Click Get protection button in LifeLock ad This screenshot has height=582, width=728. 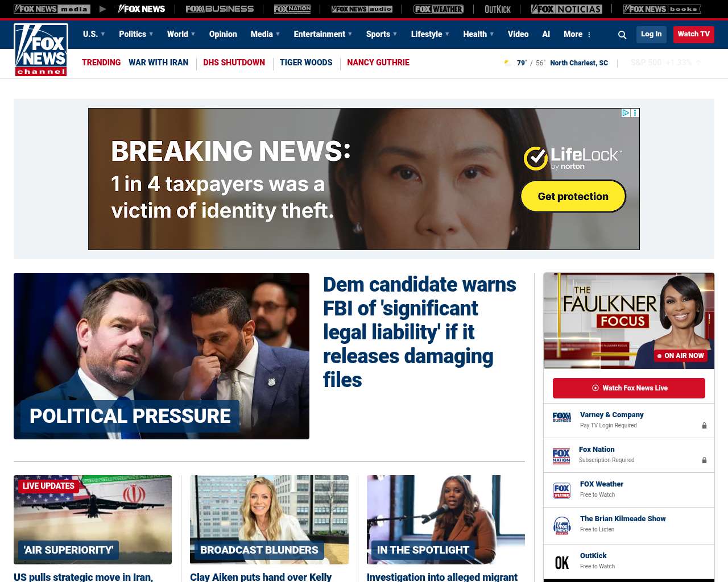[x=573, y=196]
